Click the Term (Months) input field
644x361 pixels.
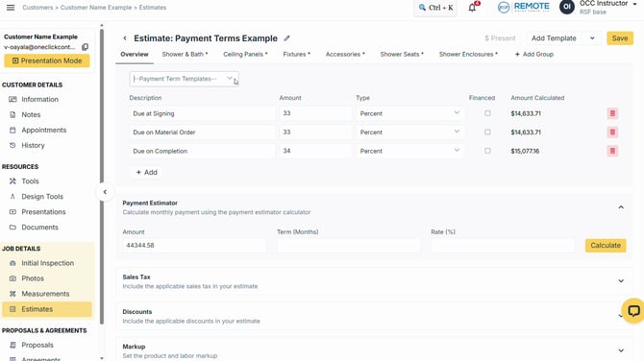(x=348, y=246)
